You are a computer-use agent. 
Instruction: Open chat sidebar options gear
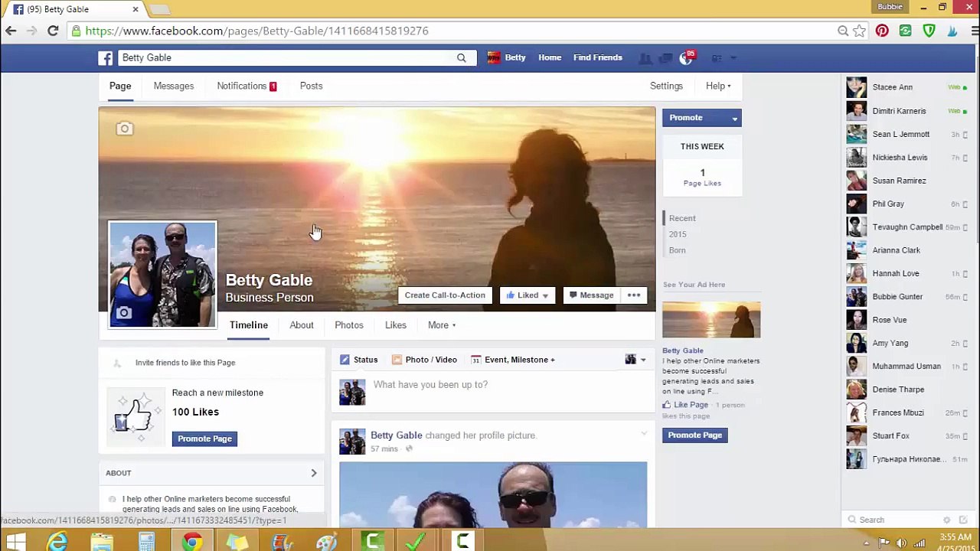coord(946,520)
